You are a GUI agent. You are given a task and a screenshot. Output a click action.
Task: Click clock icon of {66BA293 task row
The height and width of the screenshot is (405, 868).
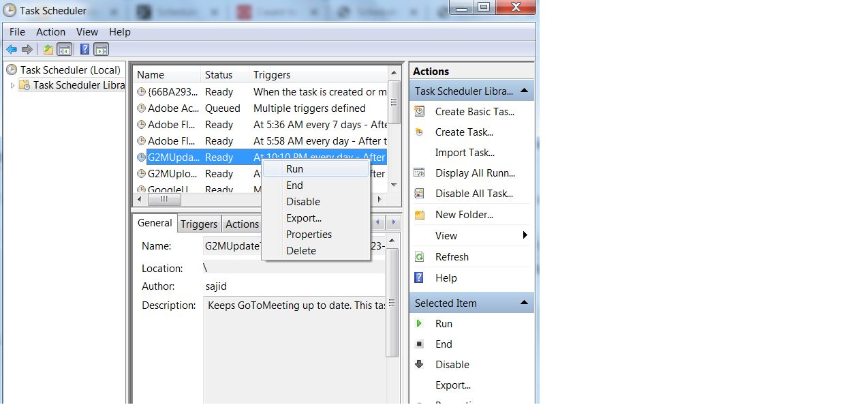(142, 92)
